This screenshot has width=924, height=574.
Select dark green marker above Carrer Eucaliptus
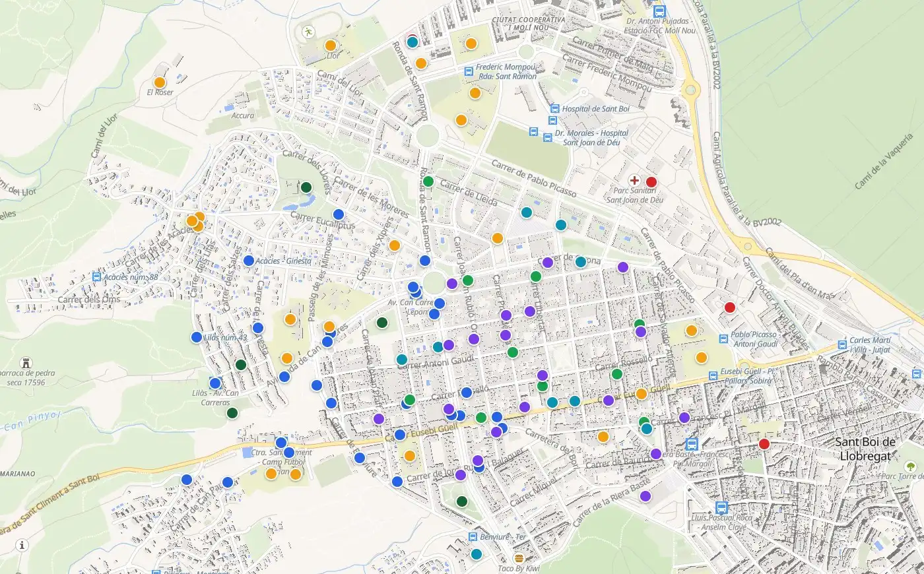pos(306,187)
